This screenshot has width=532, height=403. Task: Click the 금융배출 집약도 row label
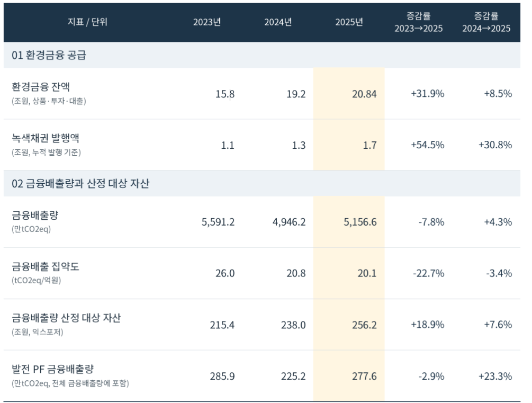[46, 266]
